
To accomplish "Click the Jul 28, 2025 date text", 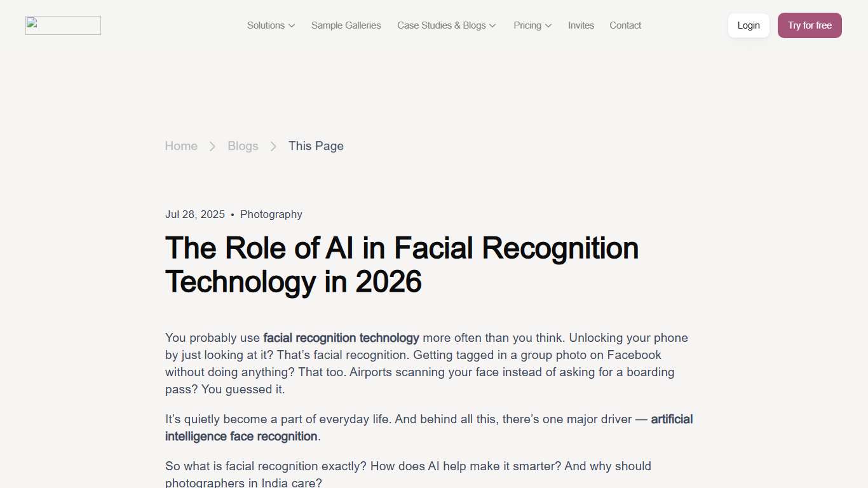I will 194,214.
